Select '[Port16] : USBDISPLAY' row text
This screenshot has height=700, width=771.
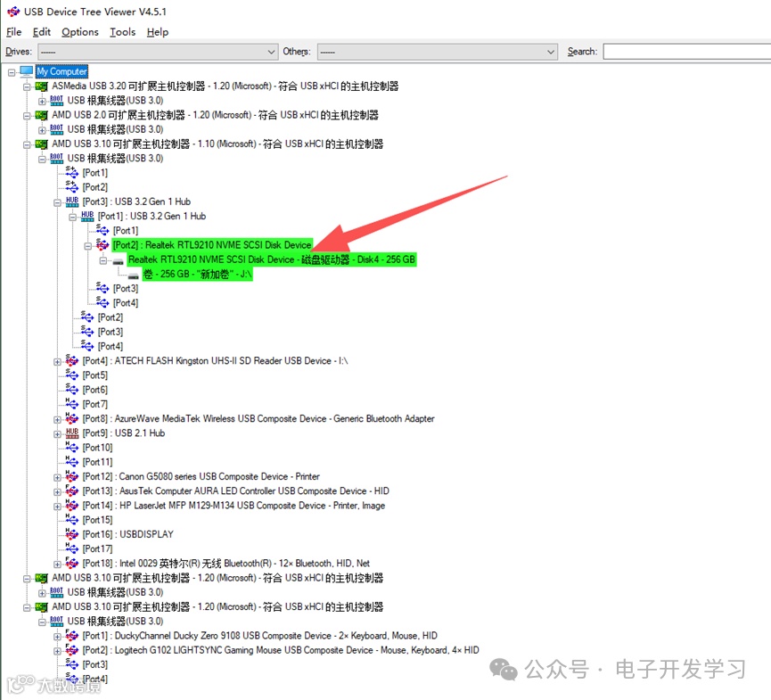[127, 534]
